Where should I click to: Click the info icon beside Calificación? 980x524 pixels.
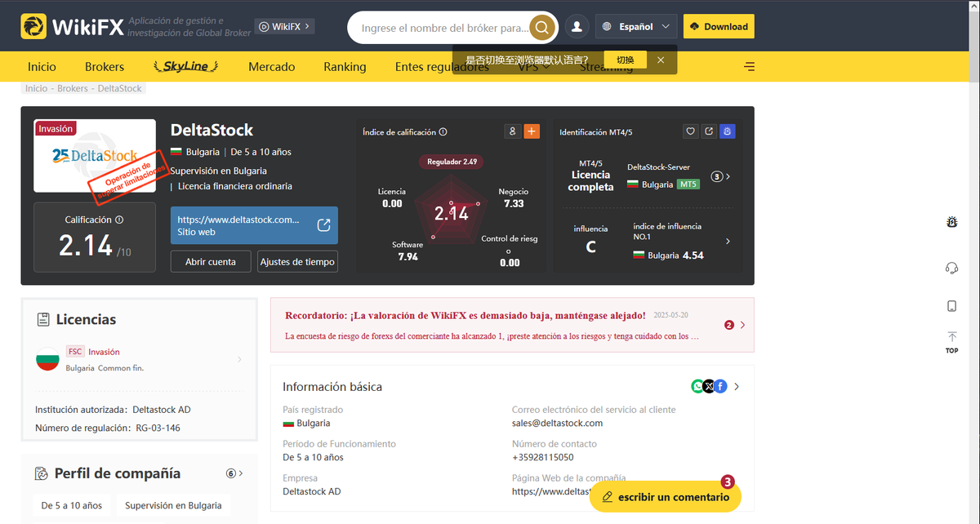119,220
